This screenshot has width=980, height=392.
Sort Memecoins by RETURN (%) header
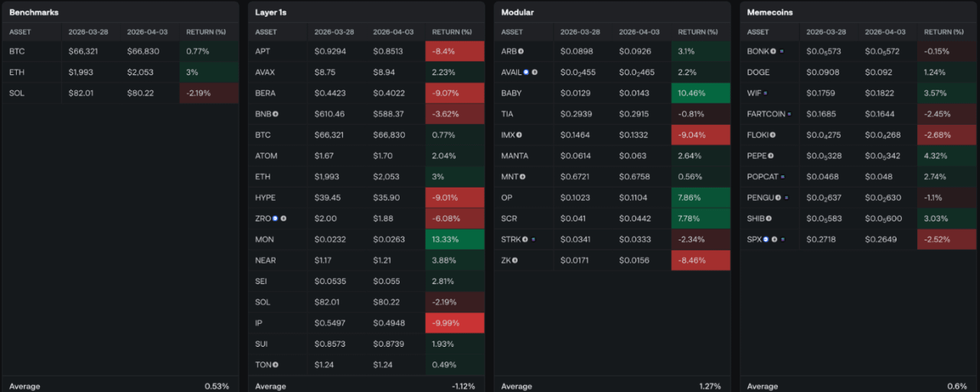[944, 32]
